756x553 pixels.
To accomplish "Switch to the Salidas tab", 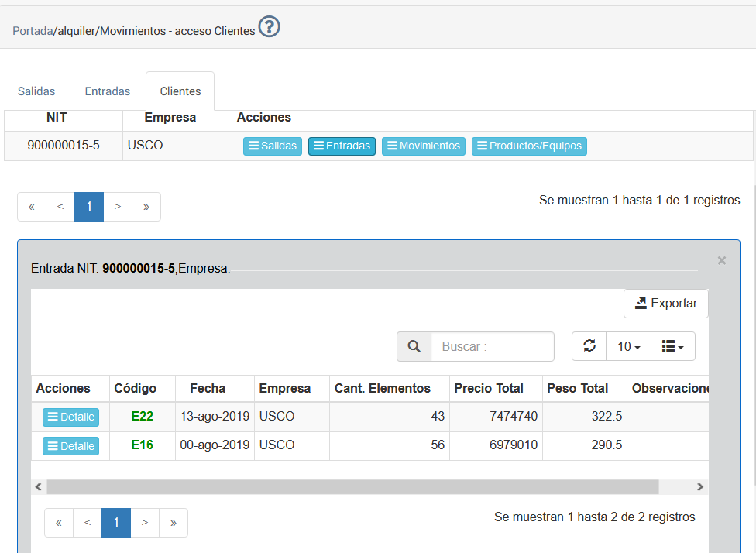I will [36, 91].
